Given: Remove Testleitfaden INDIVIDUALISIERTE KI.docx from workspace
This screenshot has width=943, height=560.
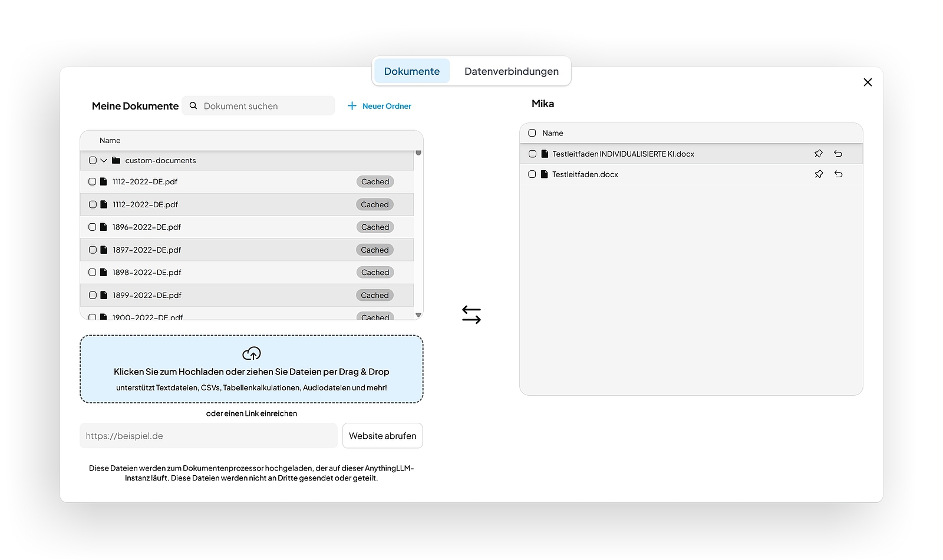Looking at the screenshot, I should [x=838, y=154].
